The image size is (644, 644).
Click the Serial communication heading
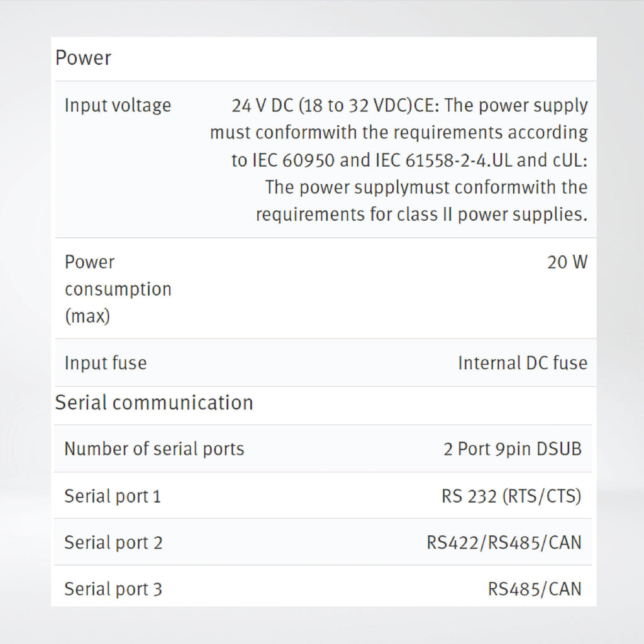(154, 402)
